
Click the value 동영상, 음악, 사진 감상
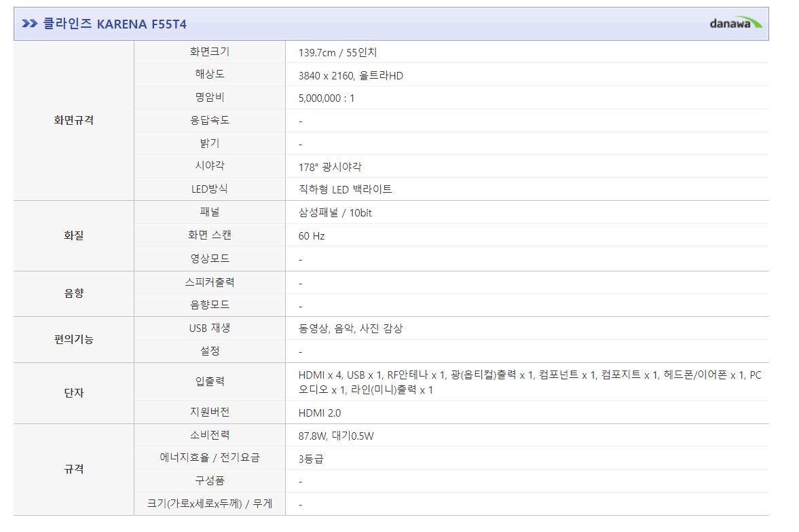(x=350, y=328)
